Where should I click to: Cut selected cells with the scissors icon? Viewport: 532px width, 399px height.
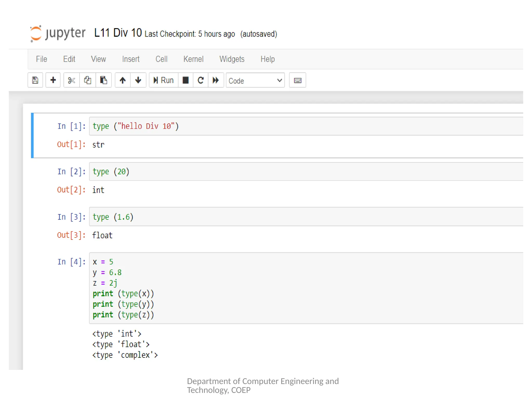(x=71, y=80)
